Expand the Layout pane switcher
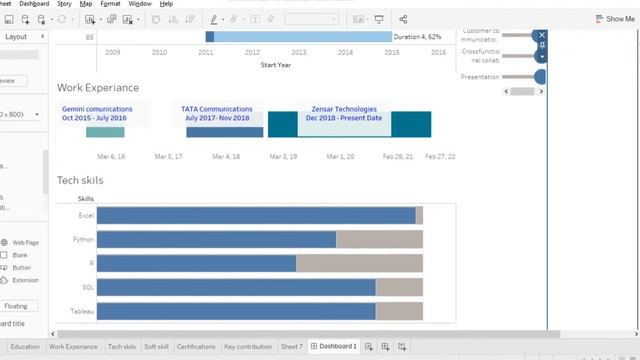Image resolution: width=640 pixels, height=360 pixels. [x=42, y=36]
